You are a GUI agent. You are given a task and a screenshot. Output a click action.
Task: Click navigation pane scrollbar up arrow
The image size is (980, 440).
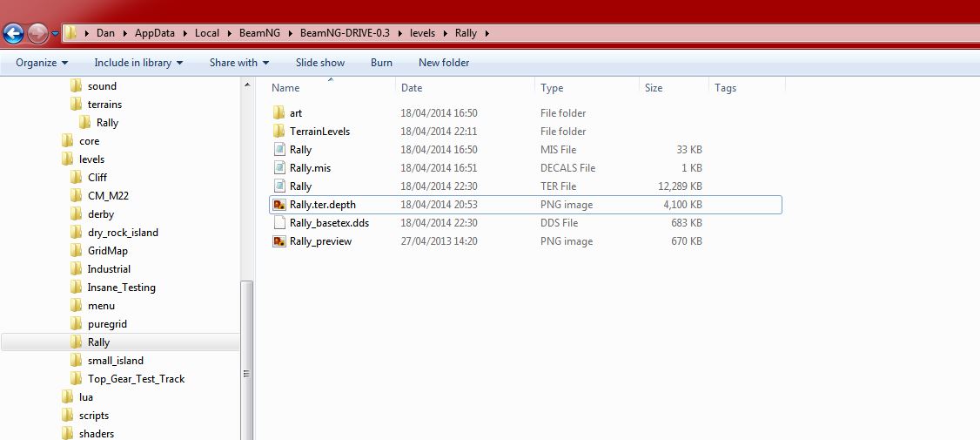point(247,85)
